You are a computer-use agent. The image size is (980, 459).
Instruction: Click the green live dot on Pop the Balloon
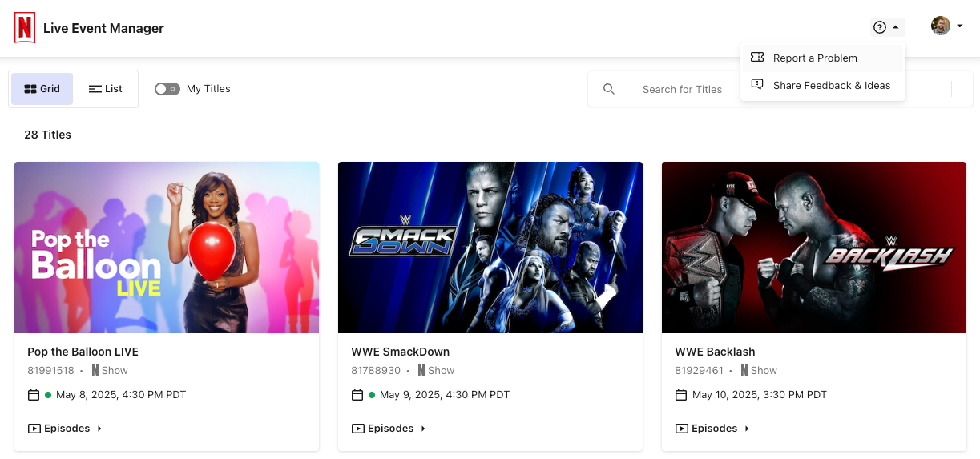(x=48, y=395)
